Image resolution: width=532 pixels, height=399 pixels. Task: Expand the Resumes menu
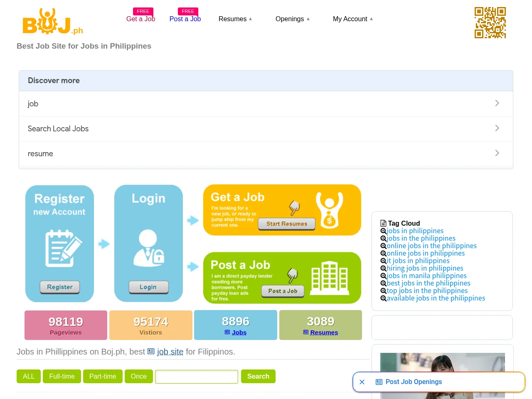pyautogui.click(x=235, y=19)
